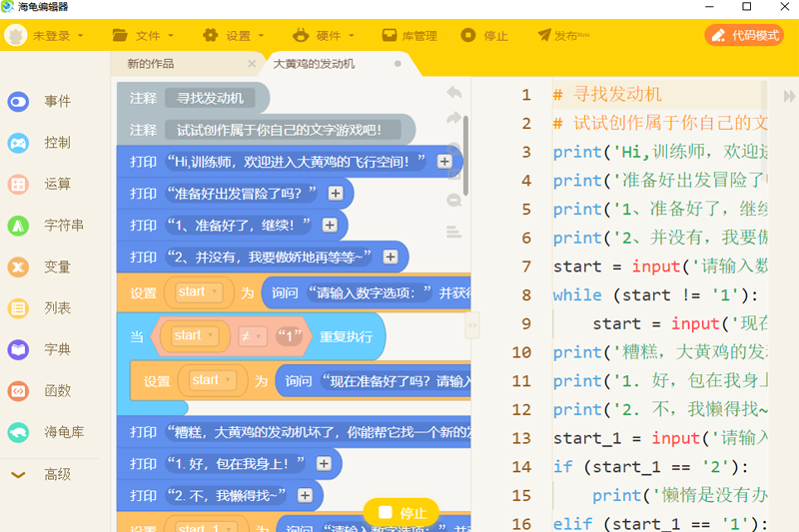Viewport: 799px width, 532px height.
Task: Open start variable dropdown in 当 condition
Action: click(194, 336)
